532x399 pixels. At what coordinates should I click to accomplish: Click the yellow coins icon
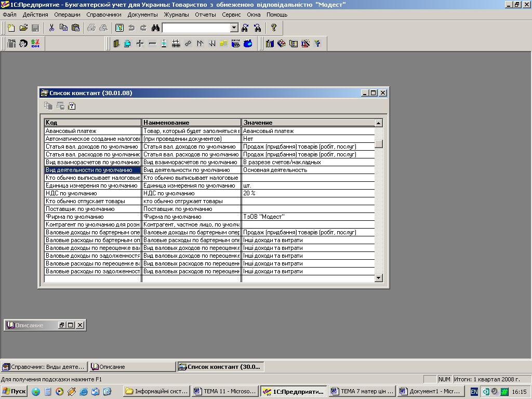click(x=223, y=44)
